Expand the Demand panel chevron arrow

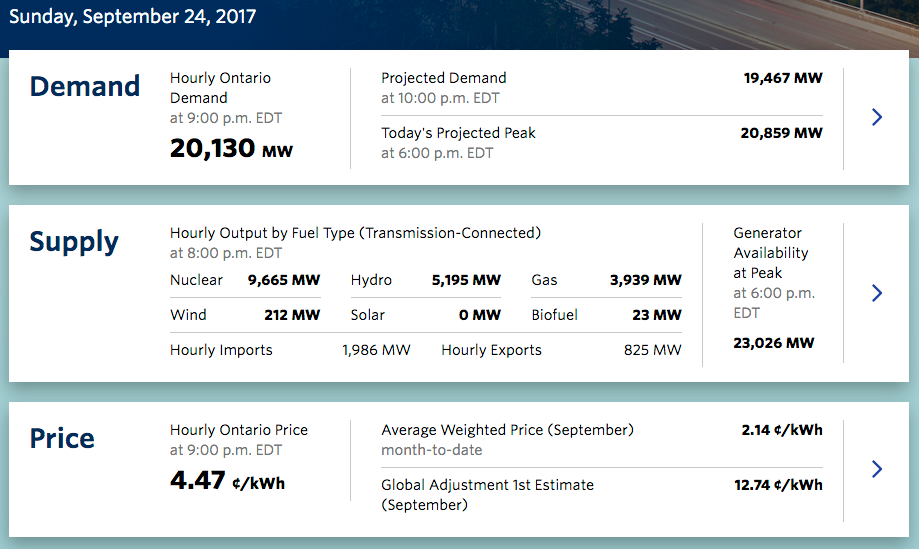point(877,117)
